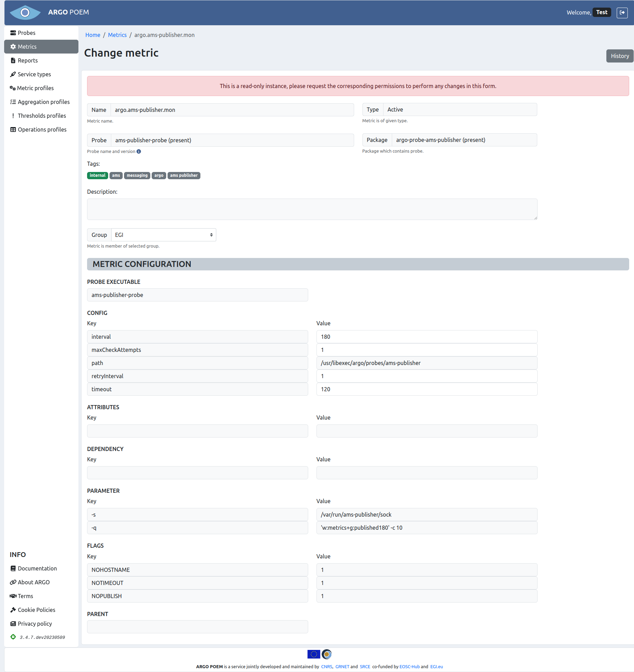Click the ARGO POEM eye logo
Image resolution: width=634 pixels, height=672 pixels.
(25, 12)
